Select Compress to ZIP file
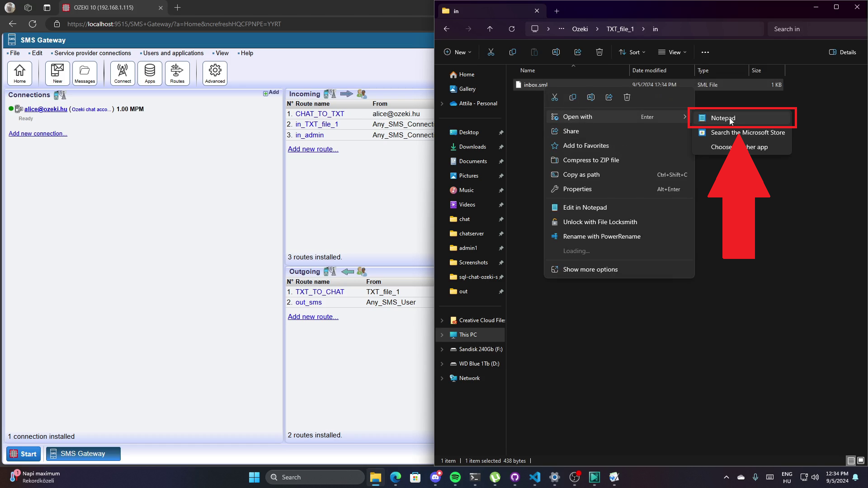 pyautogui.click(x=619, y=160)
